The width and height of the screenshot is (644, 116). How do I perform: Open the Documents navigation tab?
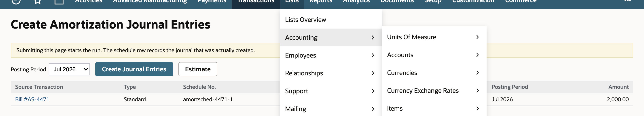pyautogui.click(x=397, y=2)
